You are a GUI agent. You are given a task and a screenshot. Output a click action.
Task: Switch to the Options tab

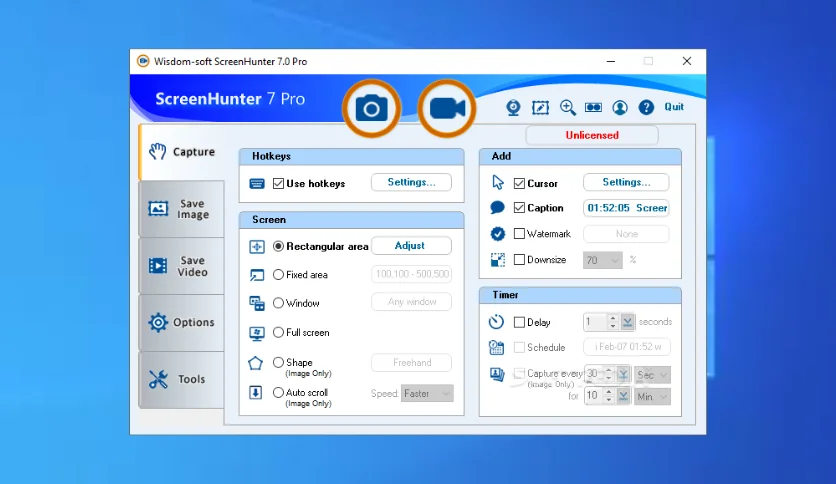[181, 322]
